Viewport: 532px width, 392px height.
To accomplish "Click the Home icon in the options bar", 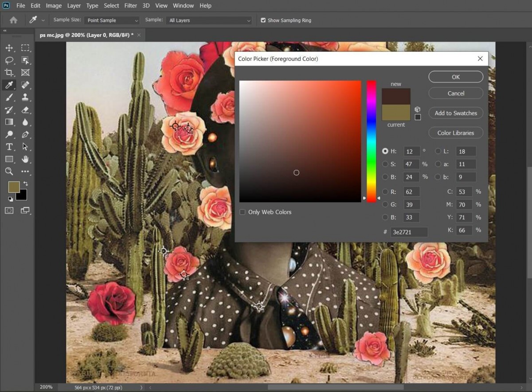I will click(x=13, y=20).
